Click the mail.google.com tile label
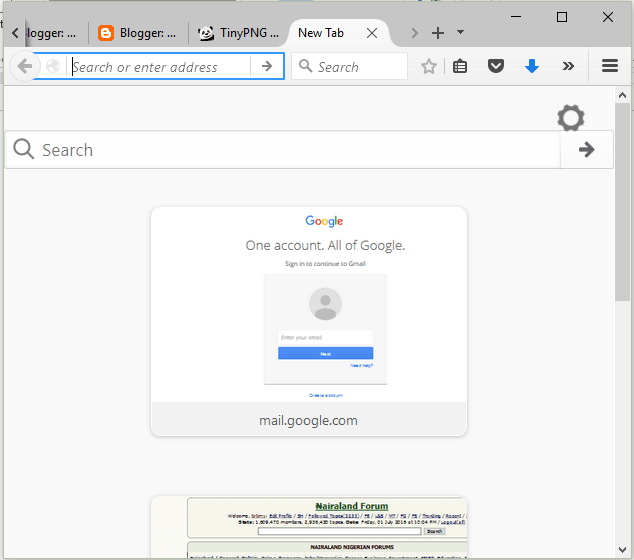 click(x=309, y=421)
